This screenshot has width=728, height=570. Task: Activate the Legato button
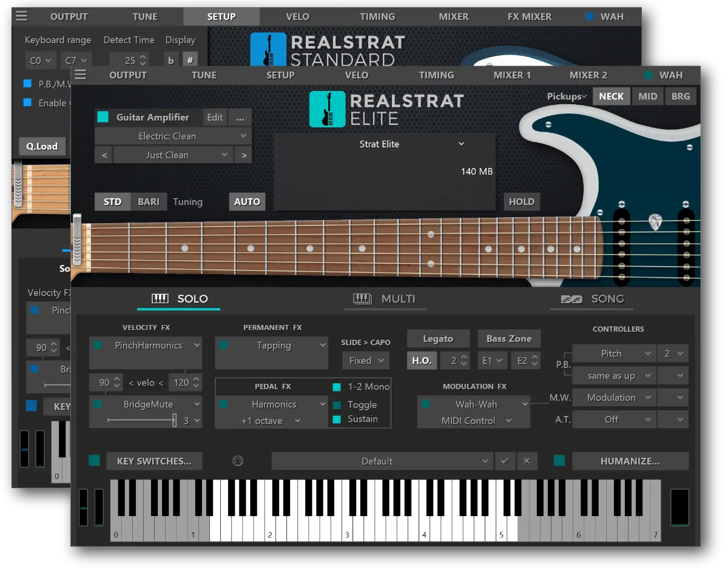click(438, 338)
